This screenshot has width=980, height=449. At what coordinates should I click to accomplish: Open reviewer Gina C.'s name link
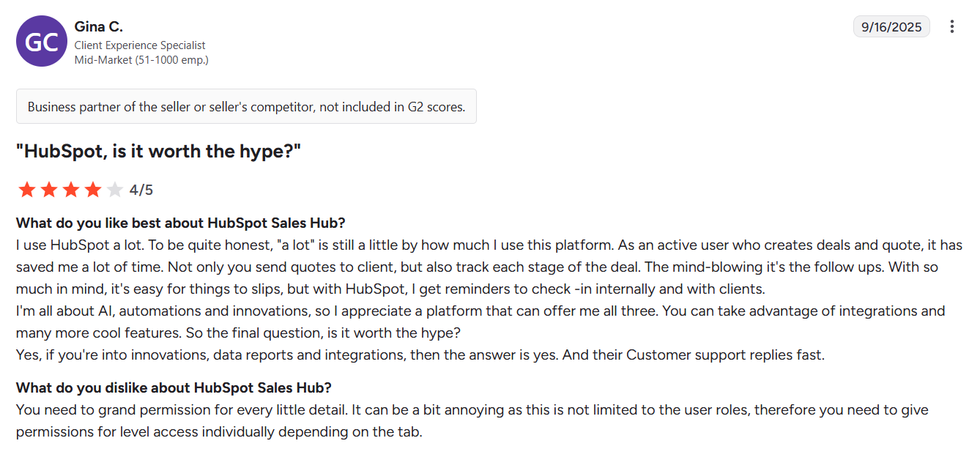(x=99, y=26)
